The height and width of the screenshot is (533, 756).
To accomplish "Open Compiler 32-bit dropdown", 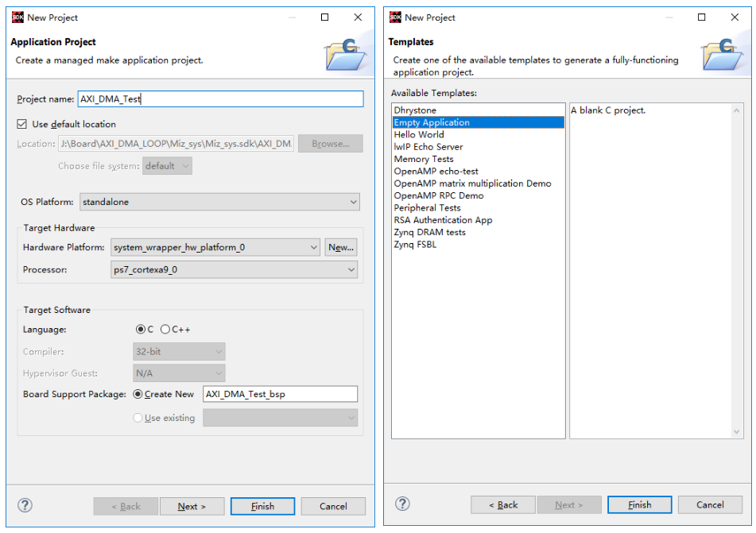I will click(179, 351).
